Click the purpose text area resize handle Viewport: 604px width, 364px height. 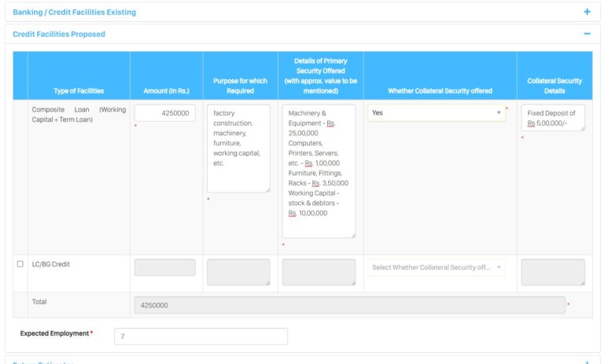(267, 189)
